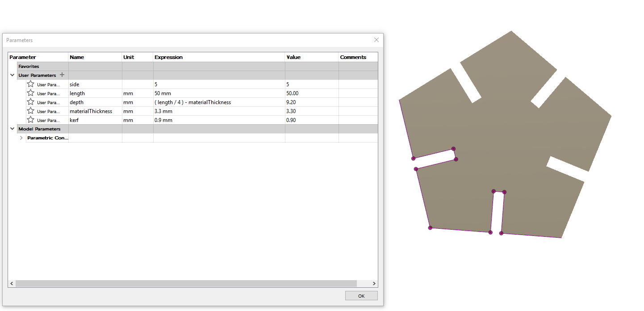Click the Value column header
The height and width of the screenshot is (311, 644).
click(312, 57)
